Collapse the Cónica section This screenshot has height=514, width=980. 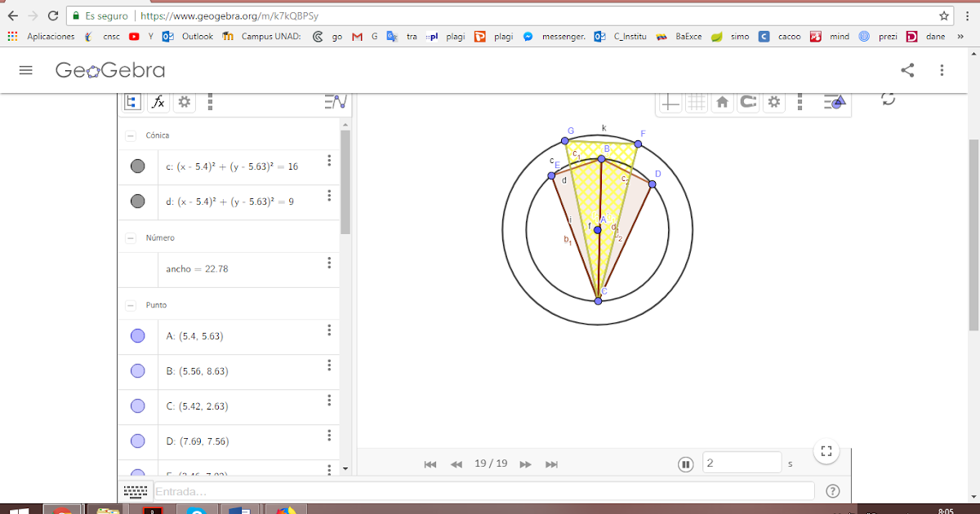[130, 135]
